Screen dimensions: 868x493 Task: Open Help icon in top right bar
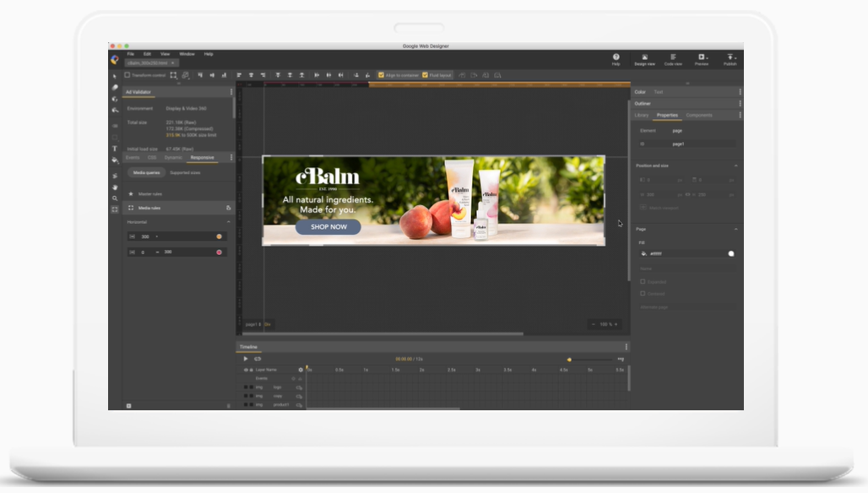pos(616,59)
